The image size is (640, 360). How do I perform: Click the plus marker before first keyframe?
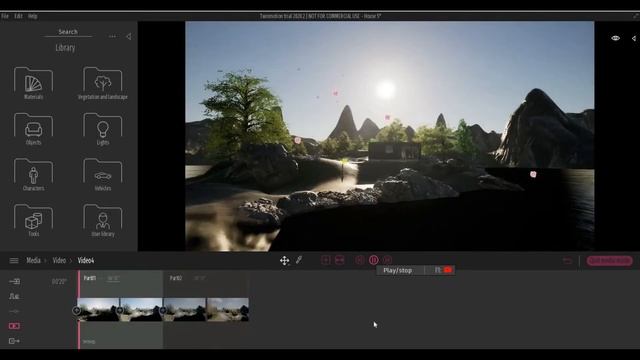pos(76,311)
